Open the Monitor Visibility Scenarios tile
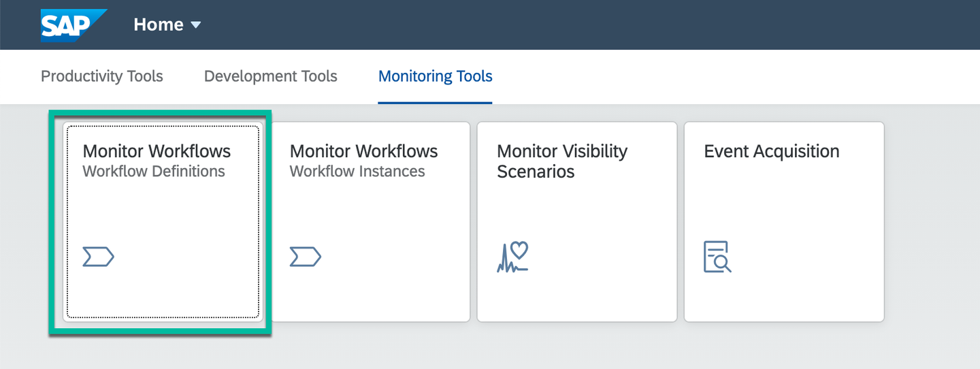The height and width of the screenshot is (369, 980). [577, 222]
